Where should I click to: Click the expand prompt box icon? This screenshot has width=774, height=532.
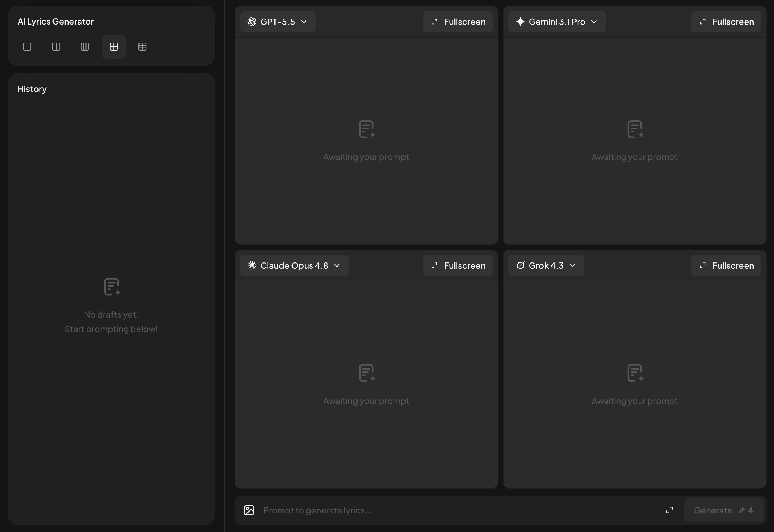point(670,510)
